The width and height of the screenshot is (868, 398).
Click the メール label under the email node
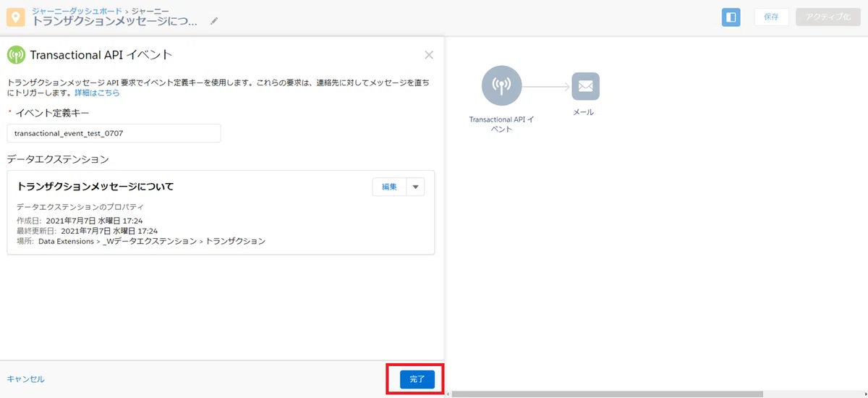584,112
